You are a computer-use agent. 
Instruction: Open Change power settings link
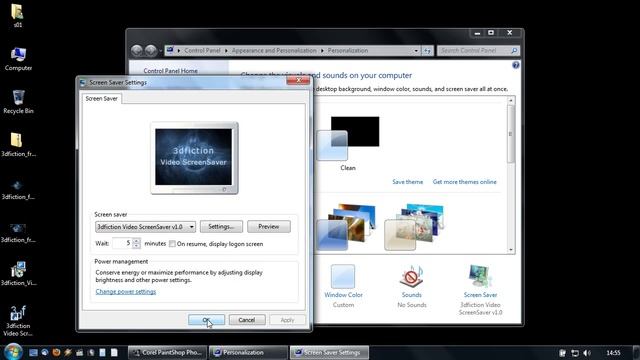[126, 291]
